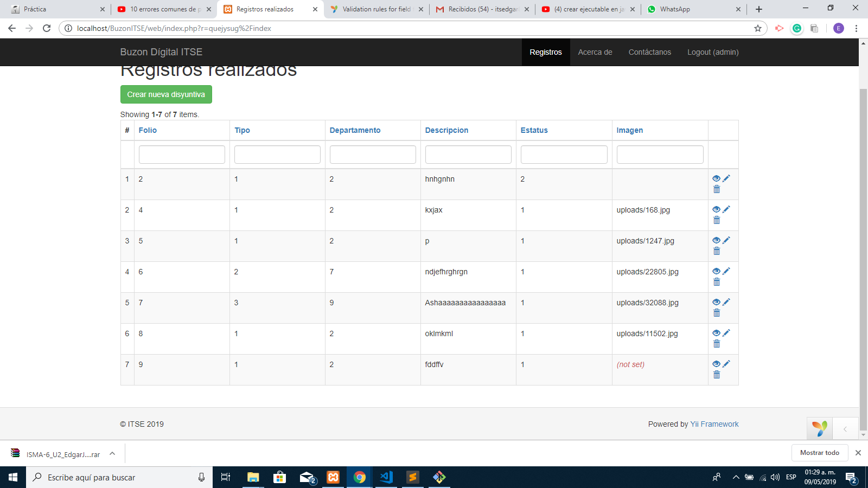Sort table by Departamento column
This screenshot has height=488, width=868.
(355, 130)
